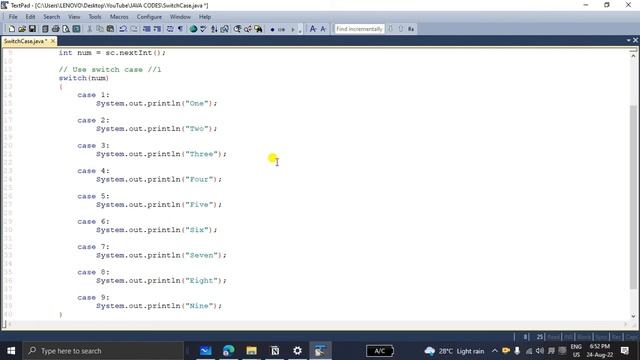Close the SwitchCase.java tab
This screenshot has height=360, width=640.
(53, 41)
